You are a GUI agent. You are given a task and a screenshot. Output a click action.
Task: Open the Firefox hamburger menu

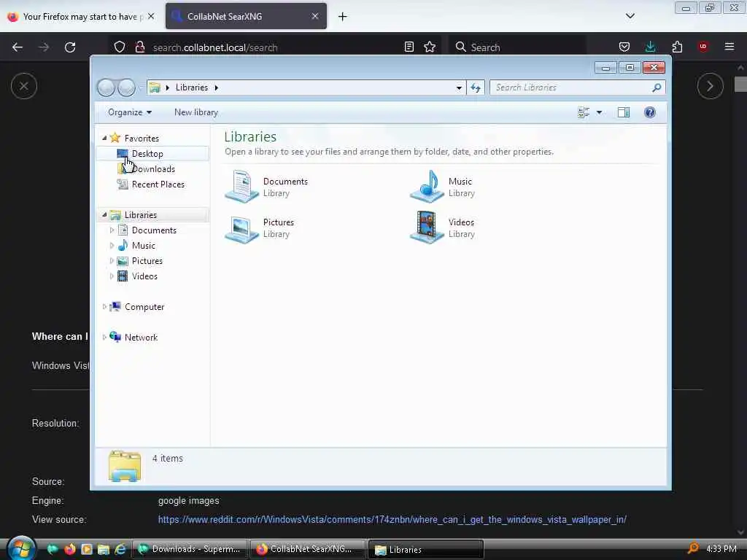[x=729, y=47]
